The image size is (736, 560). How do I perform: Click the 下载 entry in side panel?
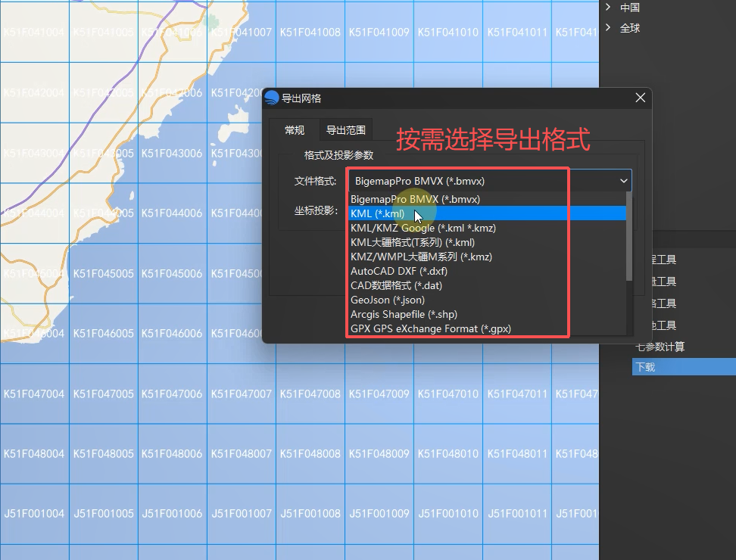pos(684,367)
